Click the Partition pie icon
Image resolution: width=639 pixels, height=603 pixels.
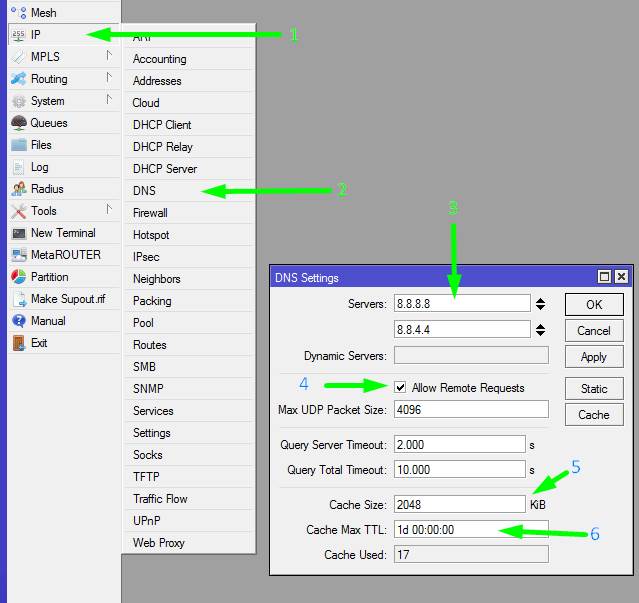[x=19, y=277]
